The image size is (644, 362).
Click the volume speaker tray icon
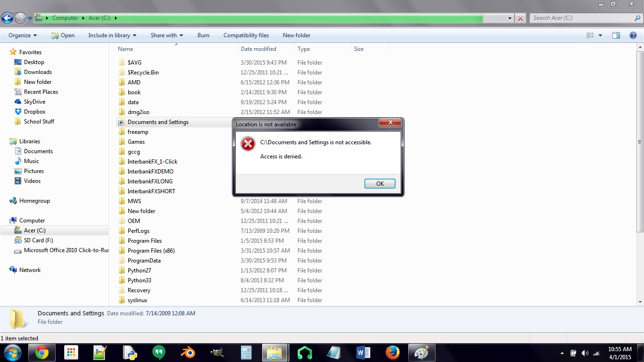coord(585,353)
